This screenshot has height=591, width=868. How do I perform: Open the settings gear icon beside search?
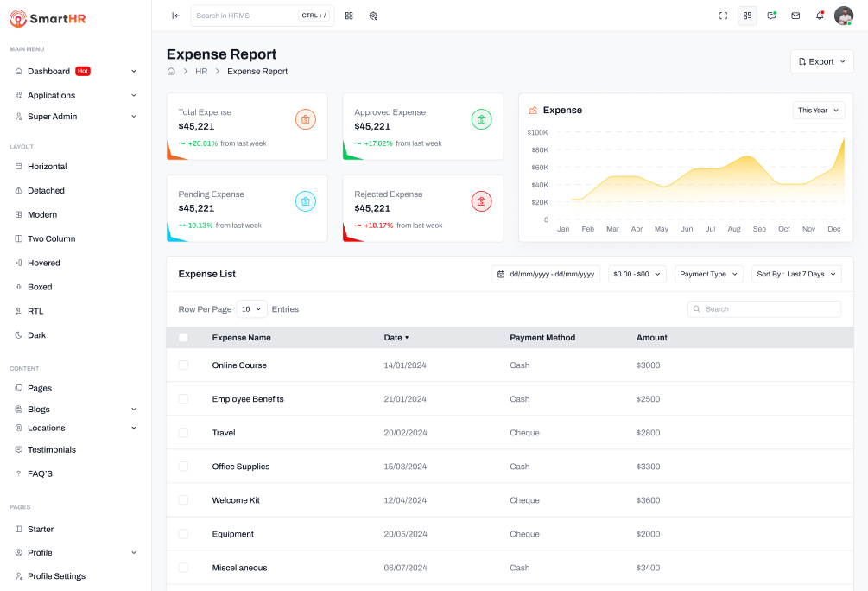pyautogui.click(x=373, y=16)
